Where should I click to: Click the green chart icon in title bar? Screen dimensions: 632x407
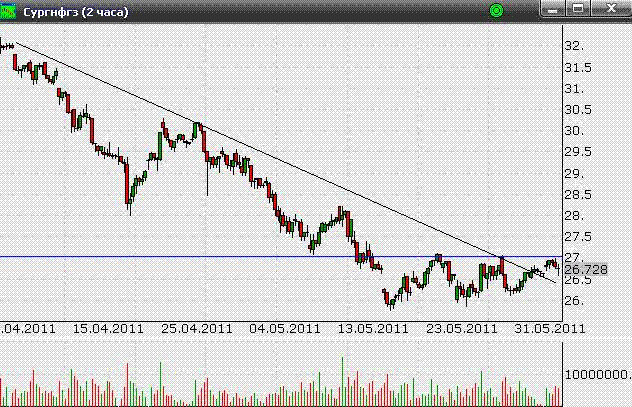coord(10,10)
